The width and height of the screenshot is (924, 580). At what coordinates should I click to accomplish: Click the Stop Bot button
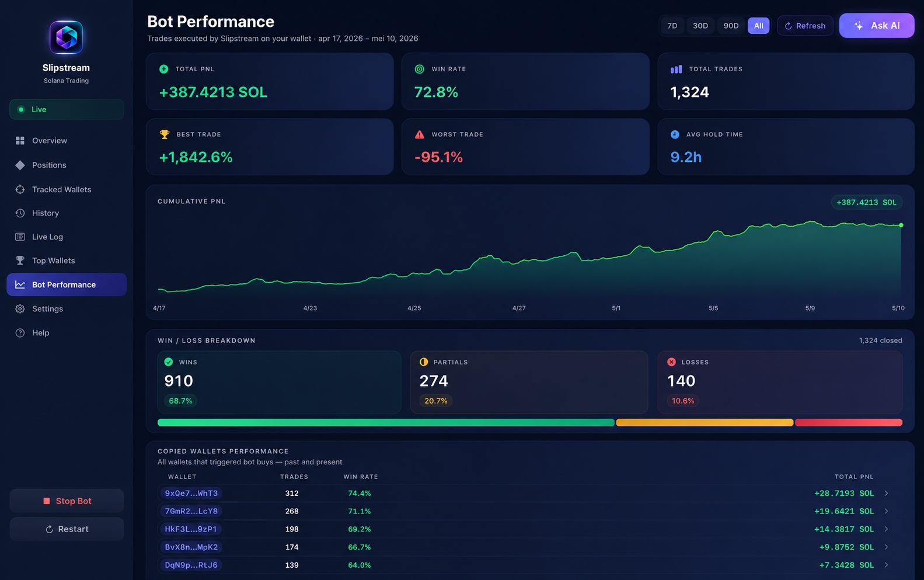(x=67, y=501)
